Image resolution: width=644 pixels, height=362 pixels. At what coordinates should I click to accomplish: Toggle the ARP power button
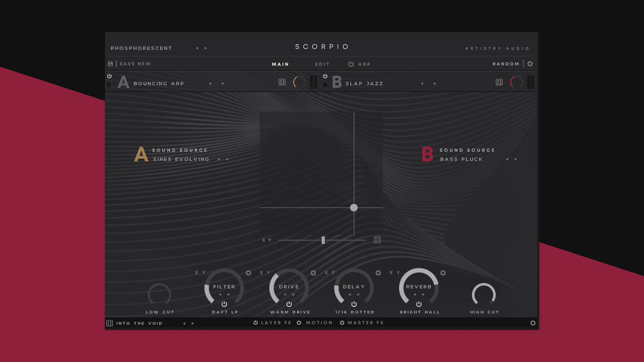351,64
